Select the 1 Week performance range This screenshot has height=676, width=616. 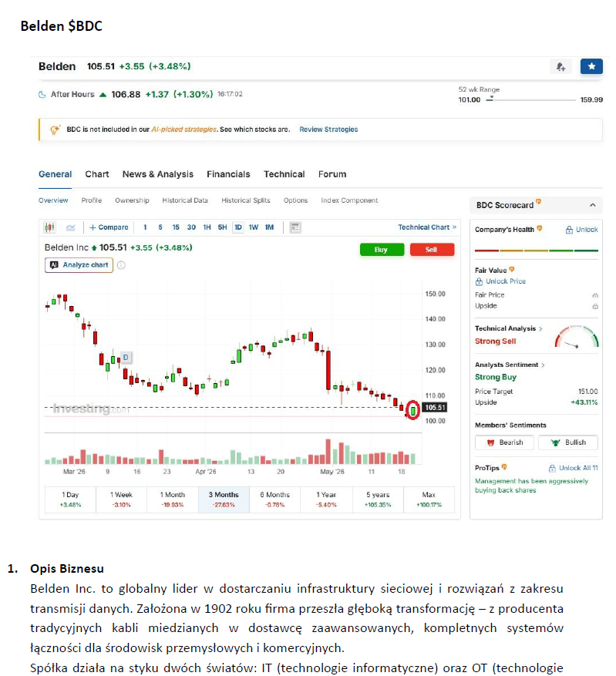coord(121,499)
